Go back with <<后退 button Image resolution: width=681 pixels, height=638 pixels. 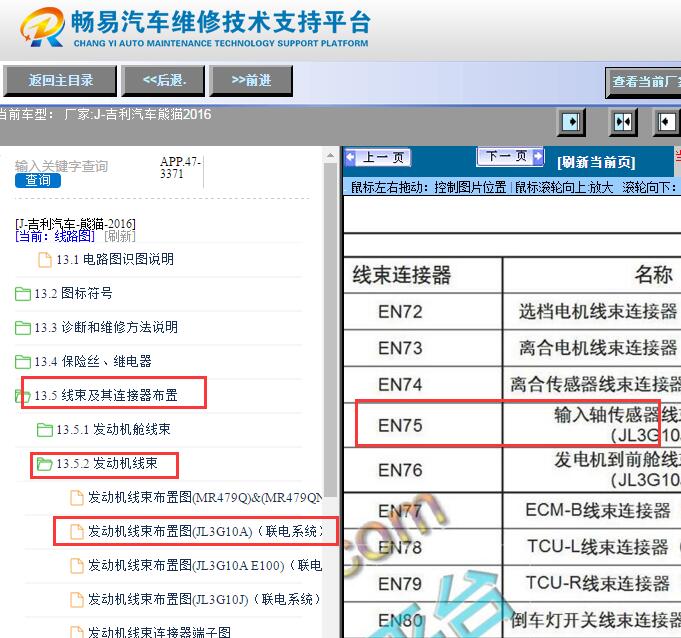coord(163,80)
